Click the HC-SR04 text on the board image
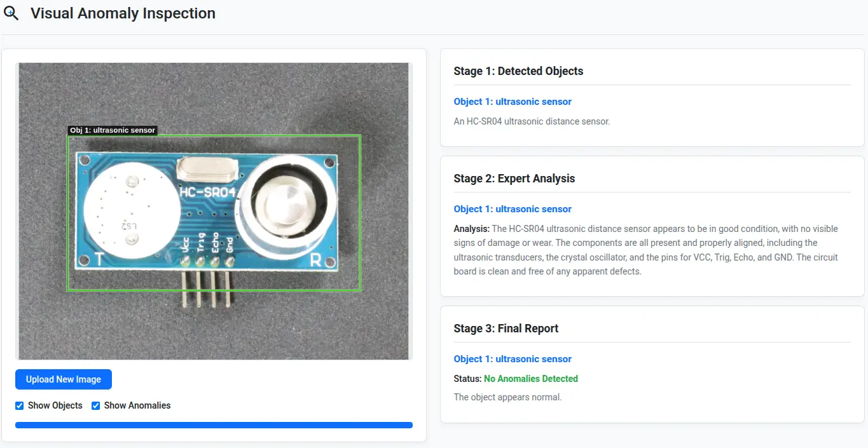 (207, 192)
